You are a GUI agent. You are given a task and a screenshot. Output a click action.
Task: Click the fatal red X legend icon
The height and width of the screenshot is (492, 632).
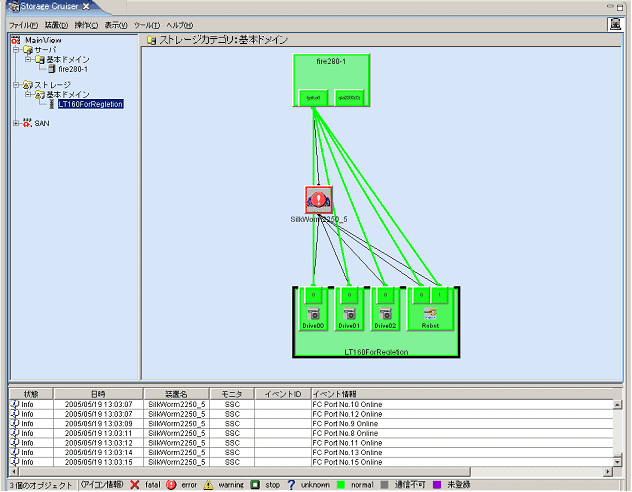point(135,485)
